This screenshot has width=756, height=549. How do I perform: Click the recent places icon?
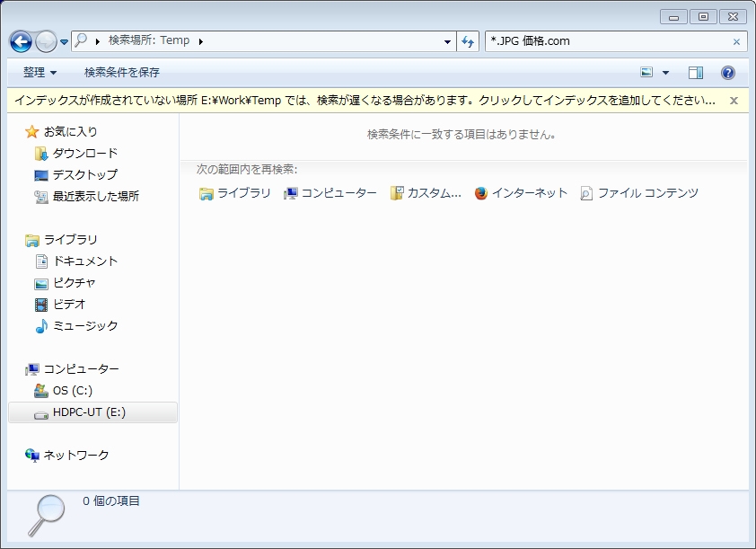tap(41, 197)
